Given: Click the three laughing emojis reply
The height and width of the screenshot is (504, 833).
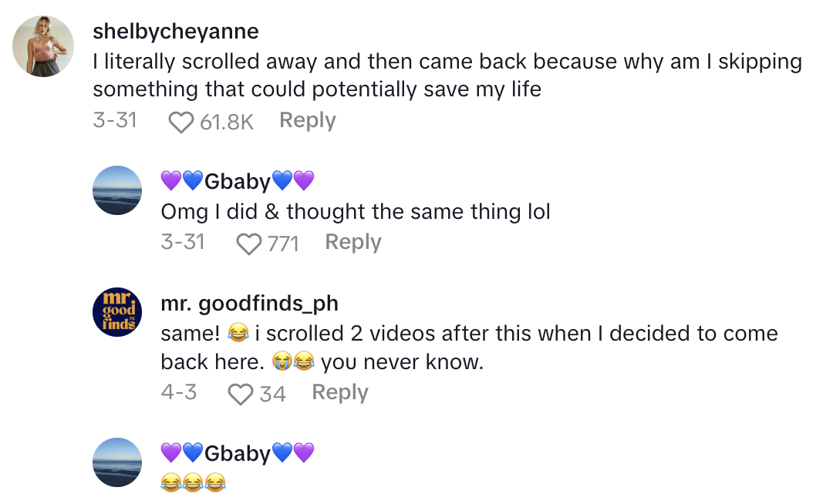Looking at the screenshot, I should [193, 482].
